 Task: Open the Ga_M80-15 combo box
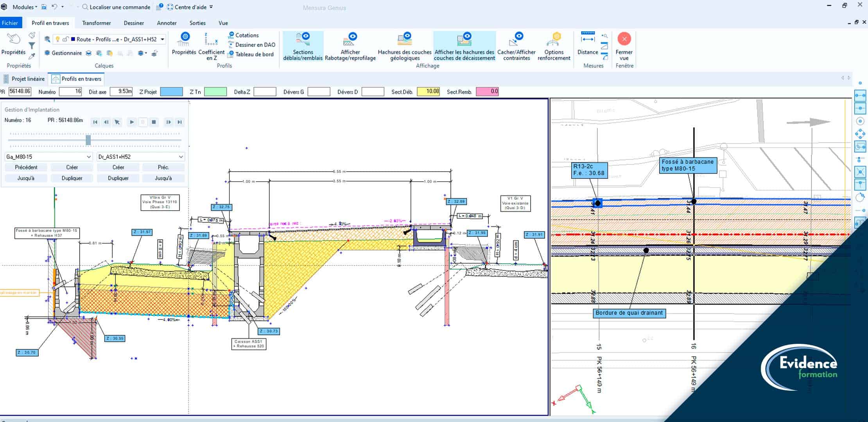(48, 157)
